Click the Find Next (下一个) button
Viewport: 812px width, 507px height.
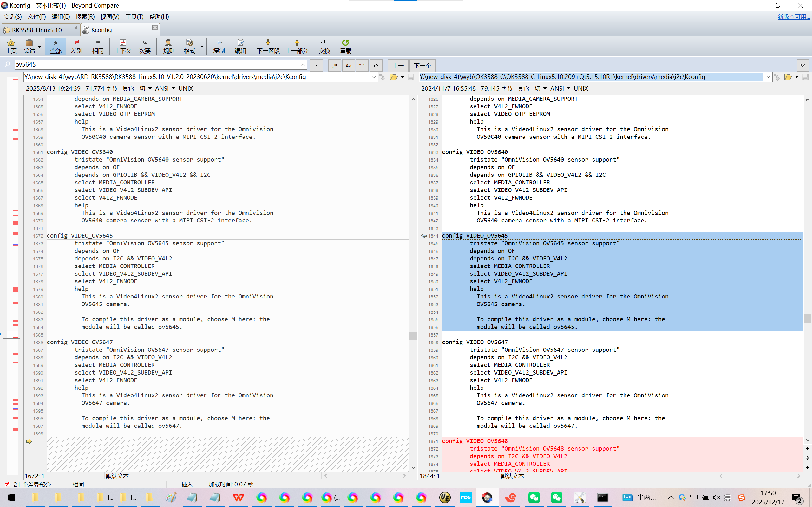point(422,65)
